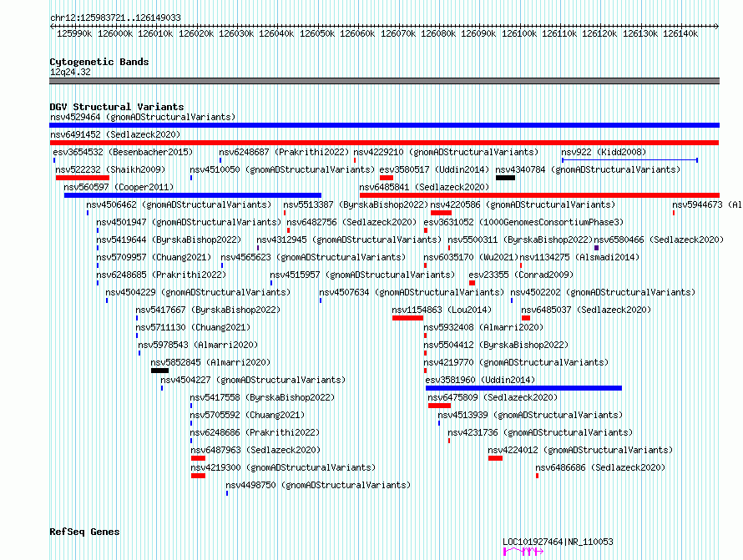
Task: Open the nsv4312945 variant label
Action: tap(349, 240)
